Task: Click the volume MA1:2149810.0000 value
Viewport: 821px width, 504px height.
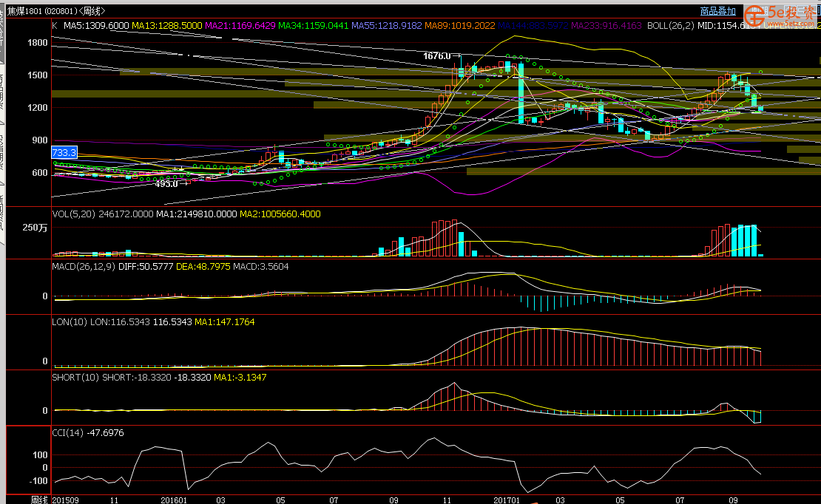Action: (x=196, y=214)
